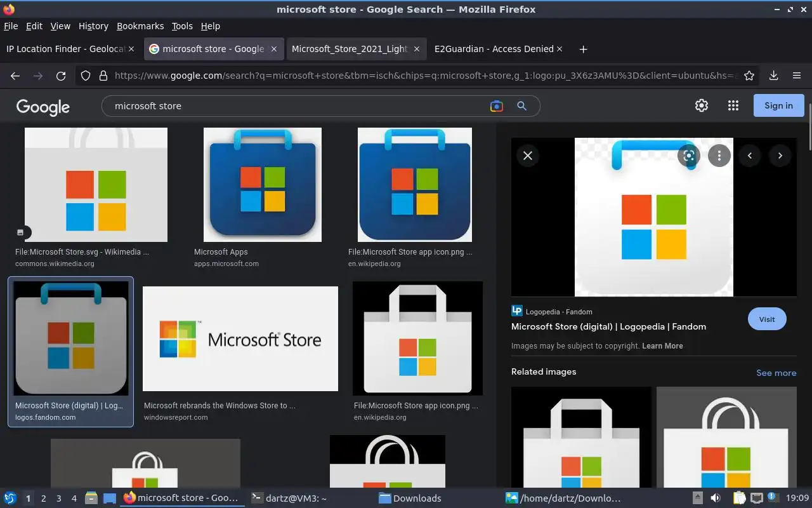The image size is (812, 508).
Task: Bookmark this page with the star icon
Action: point(749,76)
